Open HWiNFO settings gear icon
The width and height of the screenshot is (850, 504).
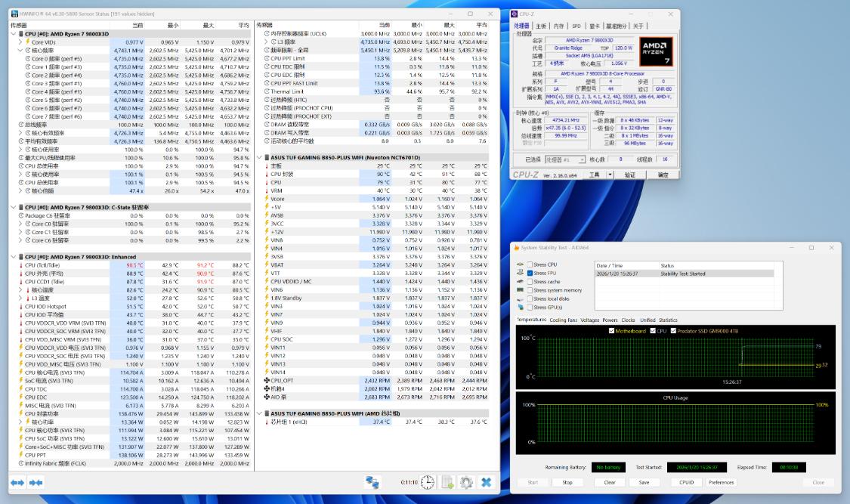click(x=467, y=482)
